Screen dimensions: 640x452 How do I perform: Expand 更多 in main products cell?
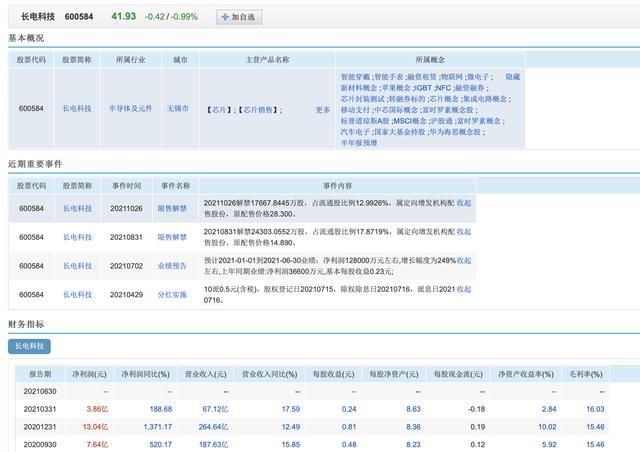[323, 109]
